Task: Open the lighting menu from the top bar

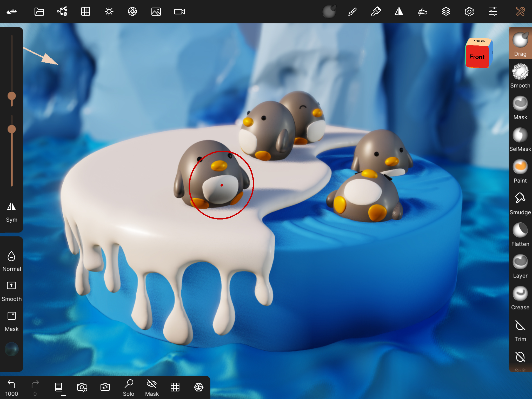Action: pyautogui.click(x=109, y=11)
